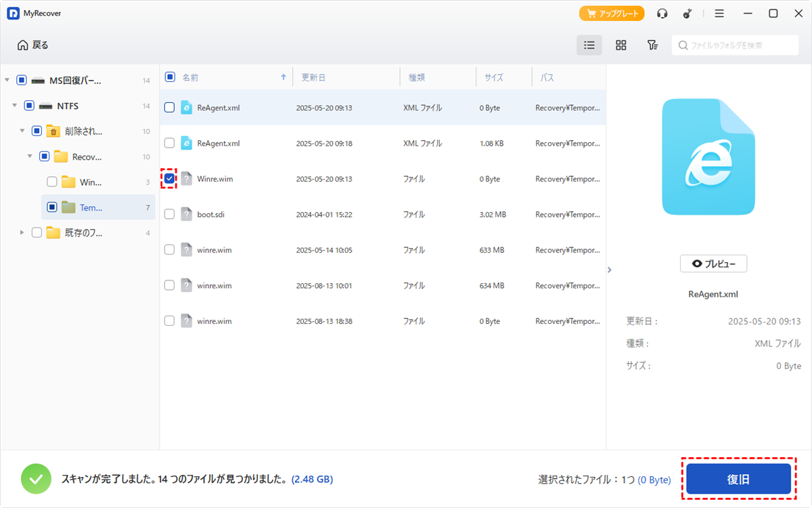Toggle the 削除され folder checkbox
Viewport: 812px width, 508px height.
pyautogui.click(x=37, y=131)
